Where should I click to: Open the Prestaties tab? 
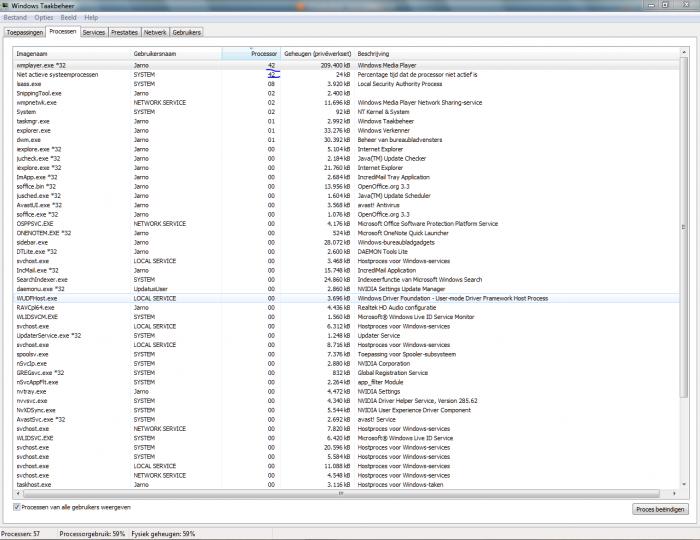pos(125,32)
